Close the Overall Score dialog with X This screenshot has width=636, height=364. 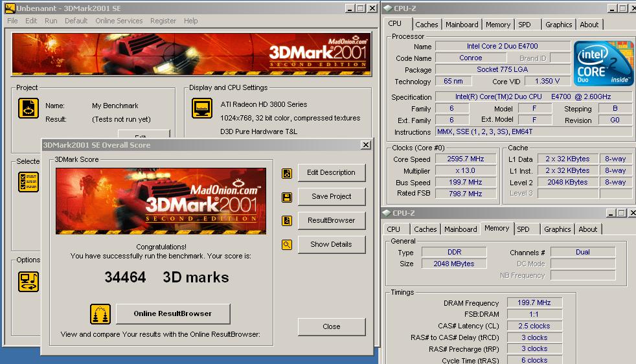[x=365, y=145]
